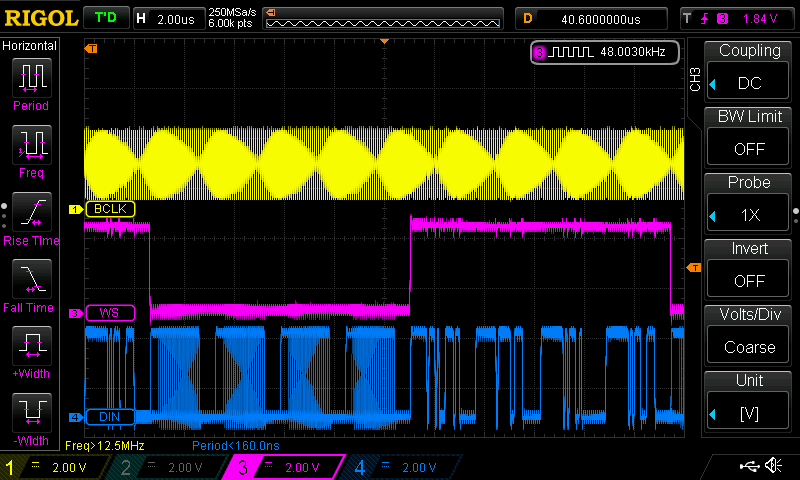Click the orange horizontal trigger point triangle

pyautogui.click(x=385, y=41)
